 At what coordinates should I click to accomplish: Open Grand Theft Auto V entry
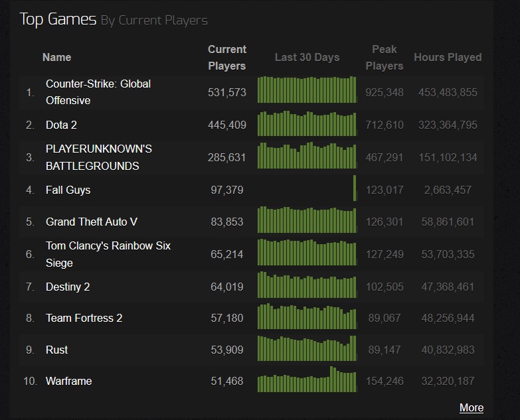point(92,222)
